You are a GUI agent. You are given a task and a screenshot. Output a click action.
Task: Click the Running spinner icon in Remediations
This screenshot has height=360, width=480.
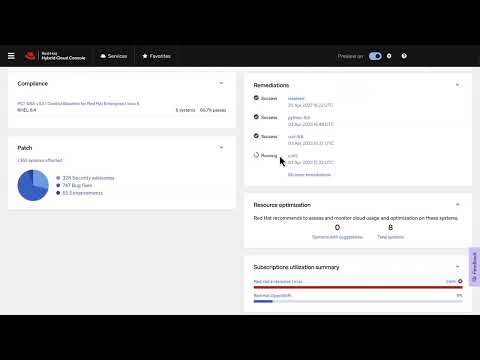point(256,155)
